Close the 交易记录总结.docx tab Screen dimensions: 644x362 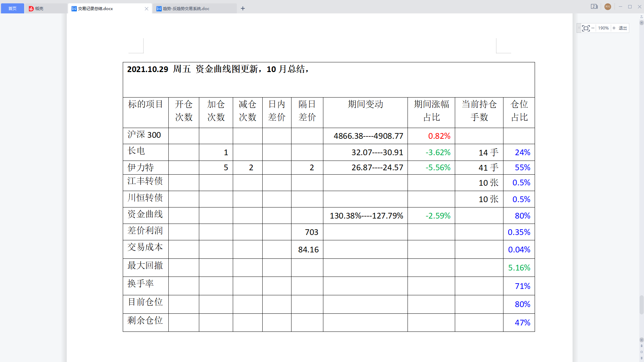tap(147, 9)
